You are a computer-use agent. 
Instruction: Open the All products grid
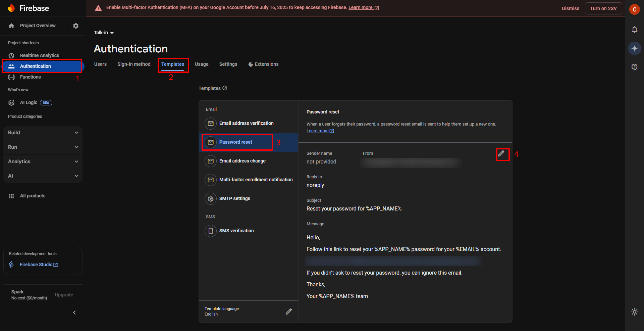(33, 195)
